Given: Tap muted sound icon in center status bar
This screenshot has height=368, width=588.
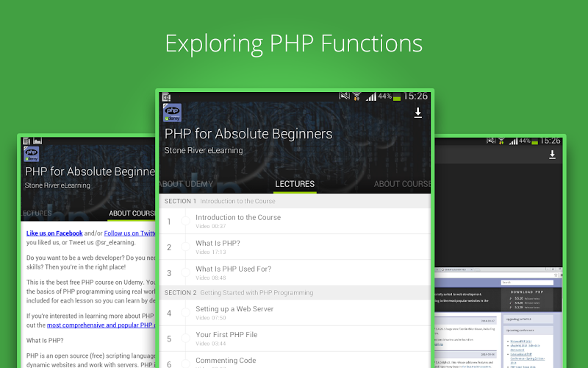Looking at the screenshot, I should (x=344, y=96).
